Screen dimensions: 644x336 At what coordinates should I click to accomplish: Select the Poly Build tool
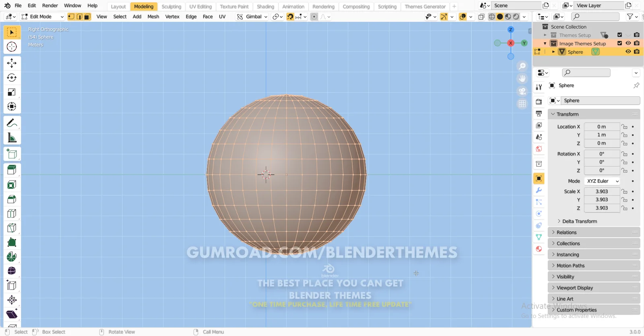[x=12, y=243]
